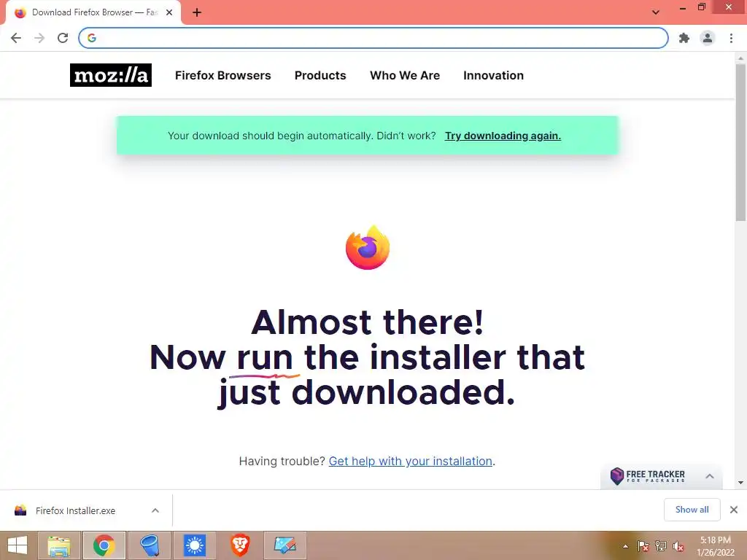Open the blue bucket app in taskbar

point(150,545)
